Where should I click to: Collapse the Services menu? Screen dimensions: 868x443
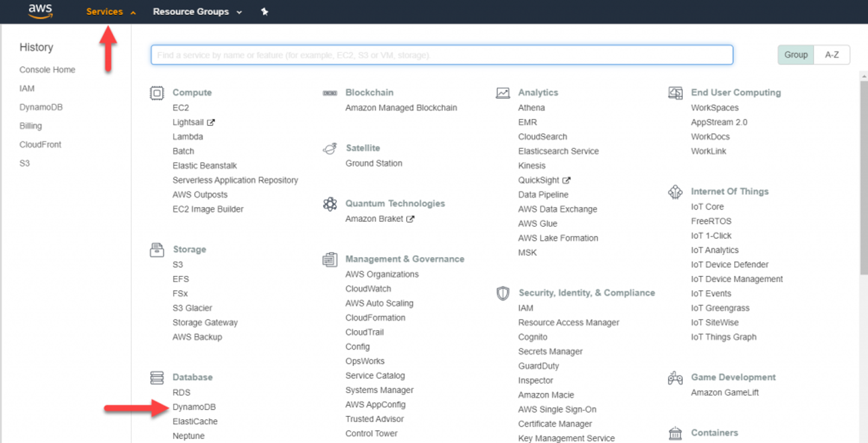point(111,11)
